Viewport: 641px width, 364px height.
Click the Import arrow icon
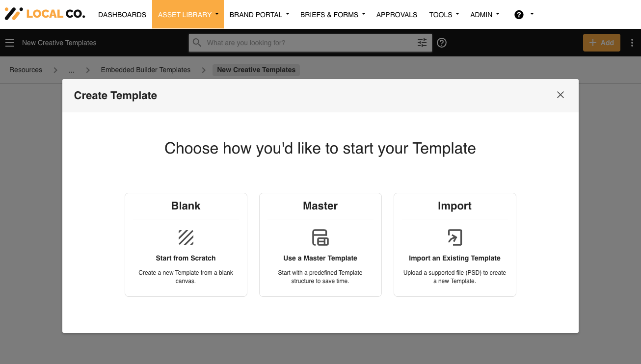tap(455, 237)
